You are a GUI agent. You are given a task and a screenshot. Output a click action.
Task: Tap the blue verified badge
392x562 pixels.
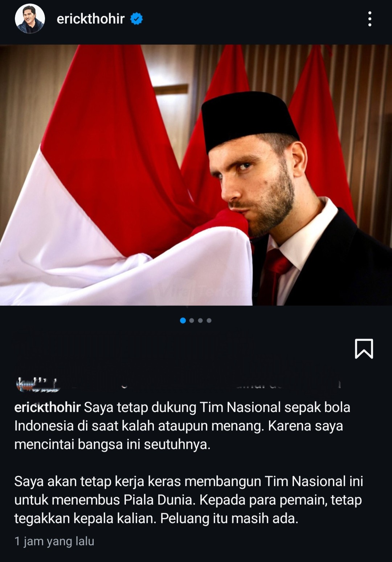[136, 19]
